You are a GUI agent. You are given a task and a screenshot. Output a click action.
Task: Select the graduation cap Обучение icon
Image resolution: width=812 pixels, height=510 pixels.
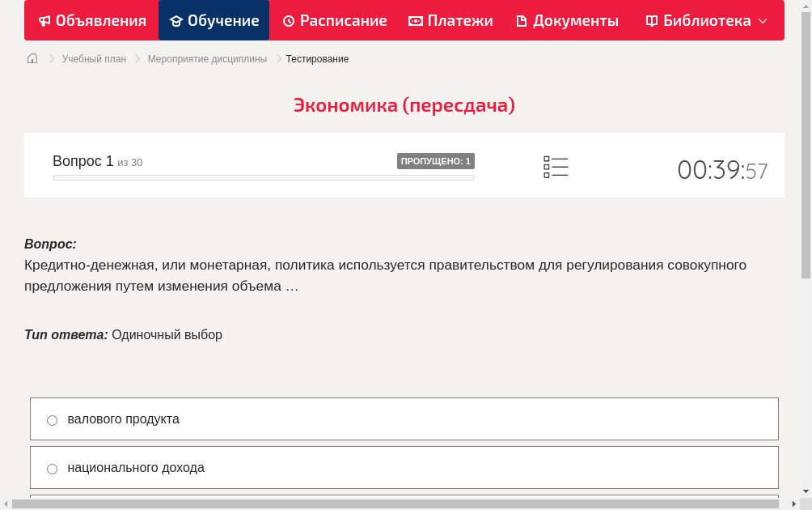click(x=178, y=20)
